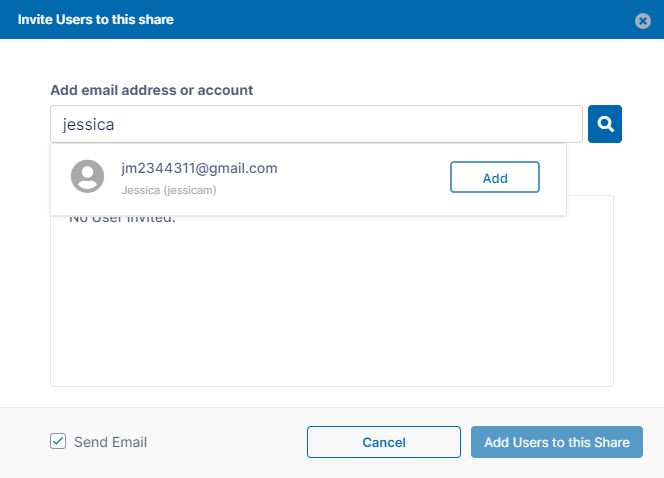Viewport: 664px width, 478px height.
Task: Click Jessica's gray user avatar icon
Action: pos(88,177)
